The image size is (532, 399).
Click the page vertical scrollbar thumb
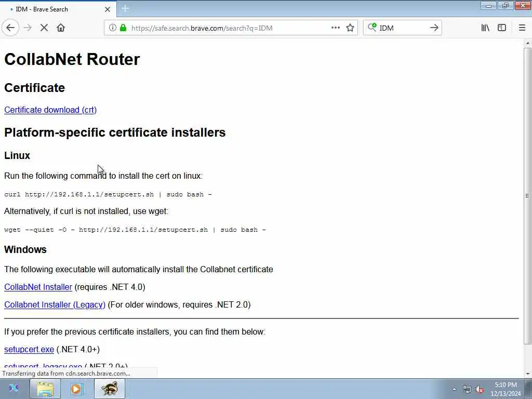(x=527, y=196)
